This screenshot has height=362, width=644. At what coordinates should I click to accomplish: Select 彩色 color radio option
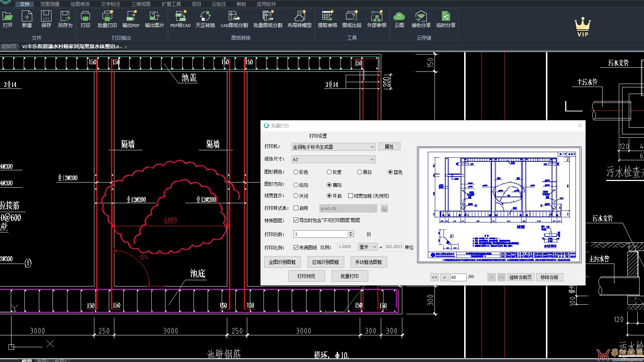click(x=301, y=172)
